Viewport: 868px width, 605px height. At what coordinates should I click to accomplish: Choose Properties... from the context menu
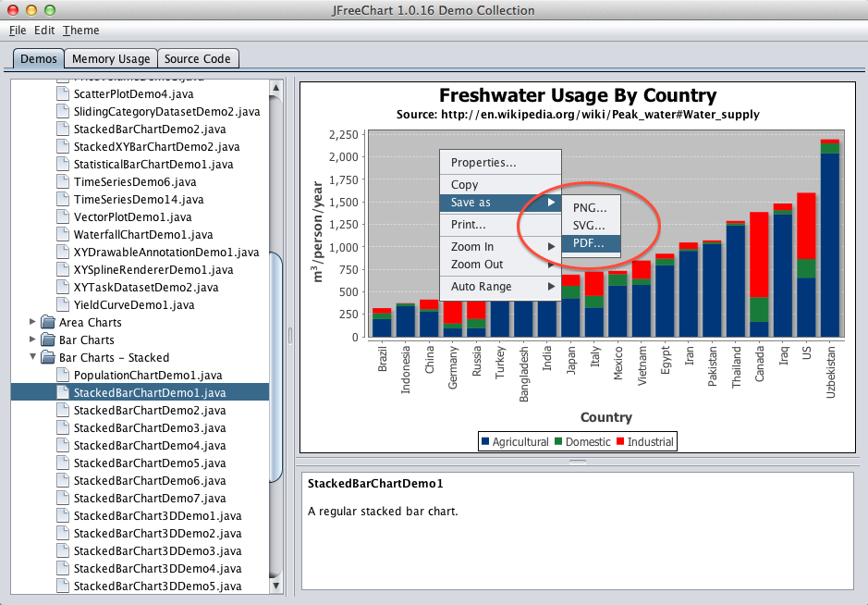pyautogui.click(x=500, y=162)
